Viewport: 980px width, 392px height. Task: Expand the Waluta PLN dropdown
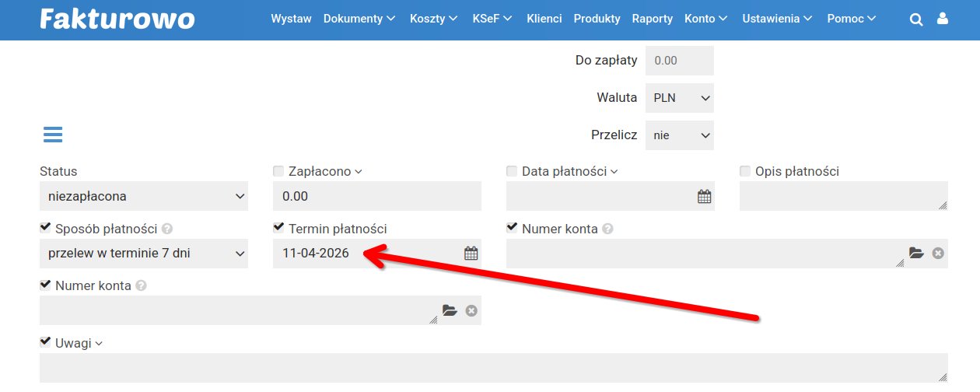679,98
